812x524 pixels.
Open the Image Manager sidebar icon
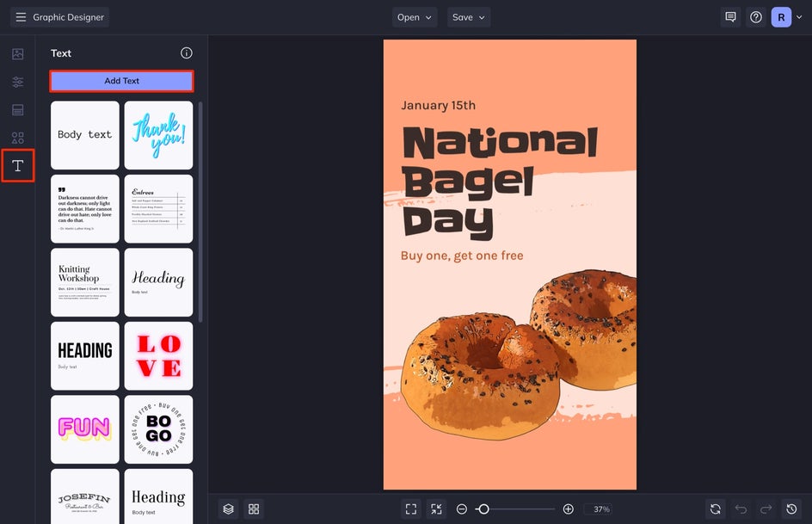click(x=17, y=54)
